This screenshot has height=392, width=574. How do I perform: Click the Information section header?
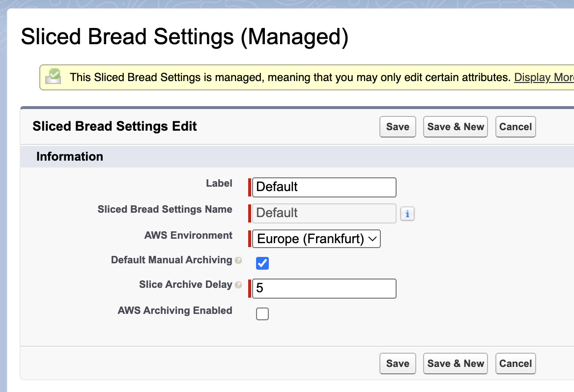click(70, 157)
